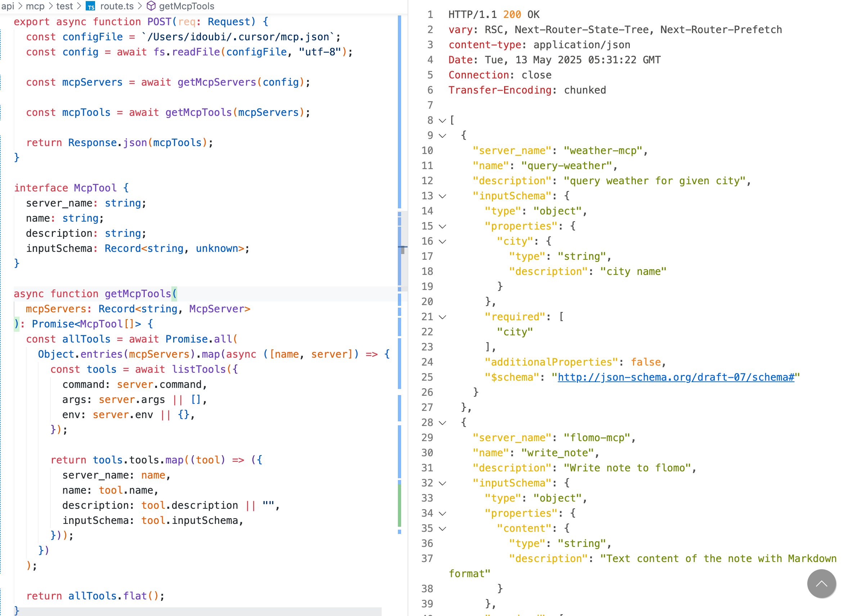Collapse the root array at line 8
Image resolution: width=844 pixels, height=616 pixels.
(442, 121)
